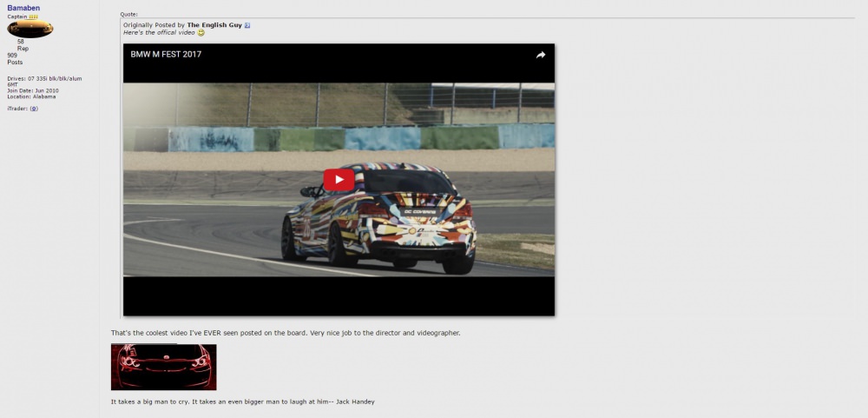Image resolution: width=868 pixels, height=418 pixels.
Task: Select 'Here's the offical video' quoted text
Action: tap(159, 33)
